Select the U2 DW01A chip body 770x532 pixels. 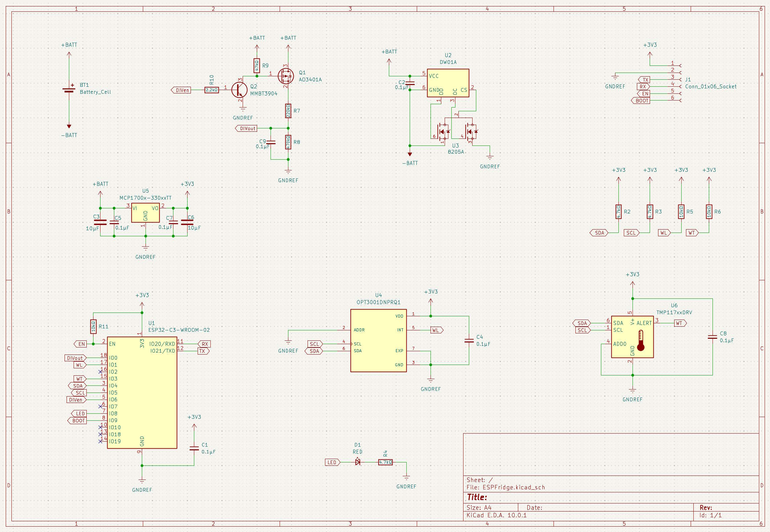448,83
